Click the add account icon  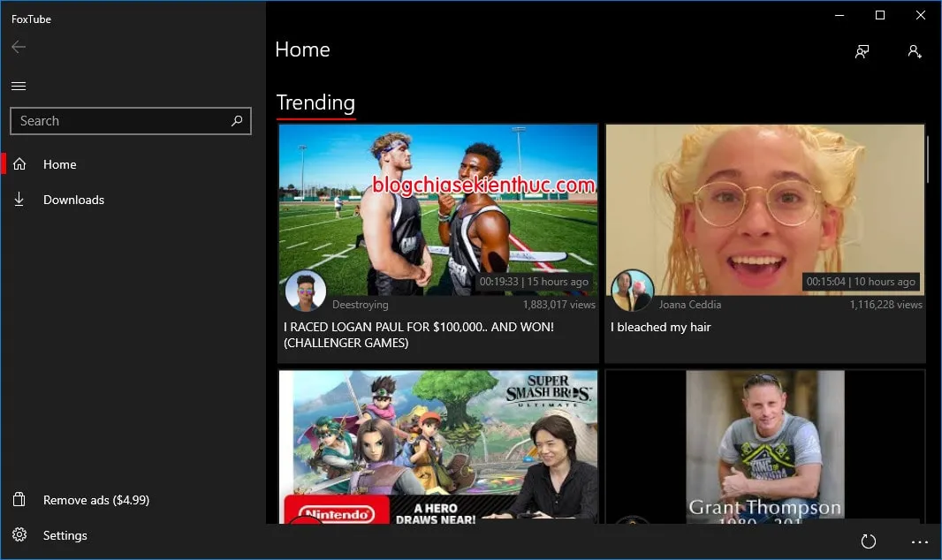coord(915,51)
